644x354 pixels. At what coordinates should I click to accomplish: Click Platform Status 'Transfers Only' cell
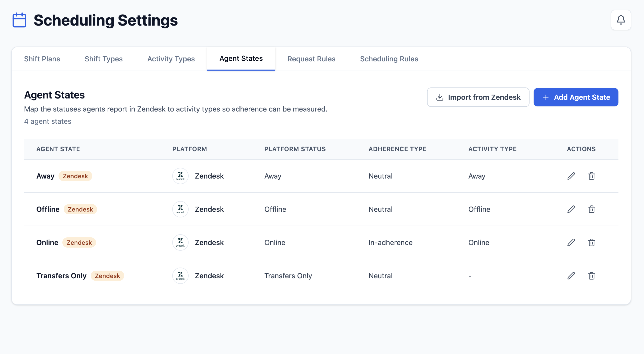tap(288, 276)
